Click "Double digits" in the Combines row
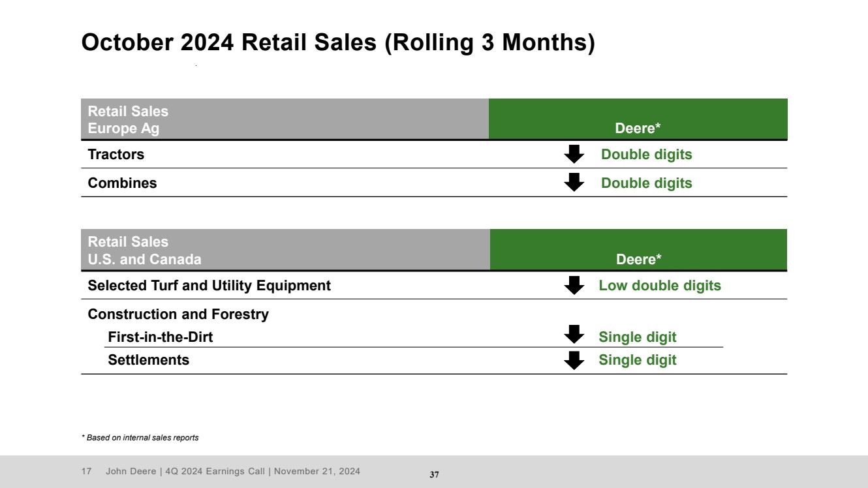Viewport: 868px width, 488px height. 646,183
